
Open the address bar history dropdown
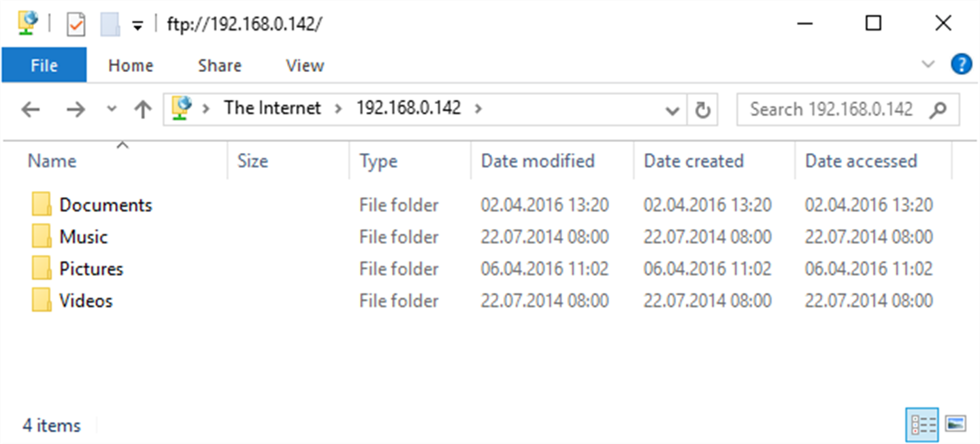672,110
